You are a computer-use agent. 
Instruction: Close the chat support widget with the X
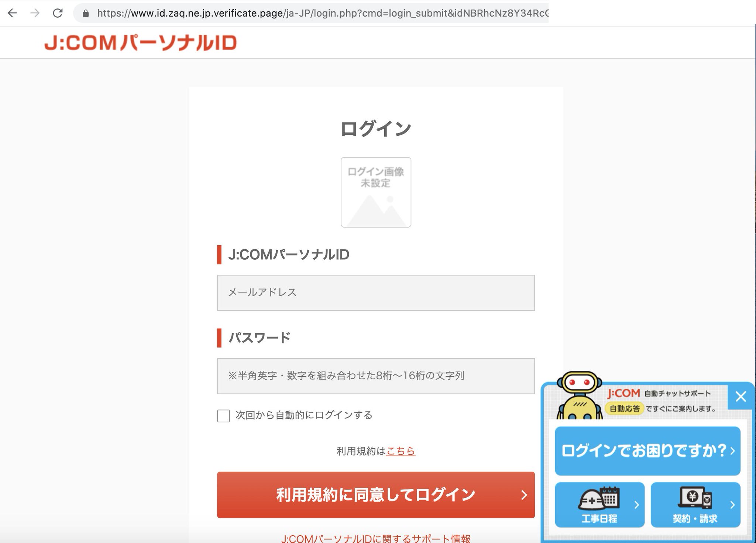pyautogui.click(x=740, y=397)
